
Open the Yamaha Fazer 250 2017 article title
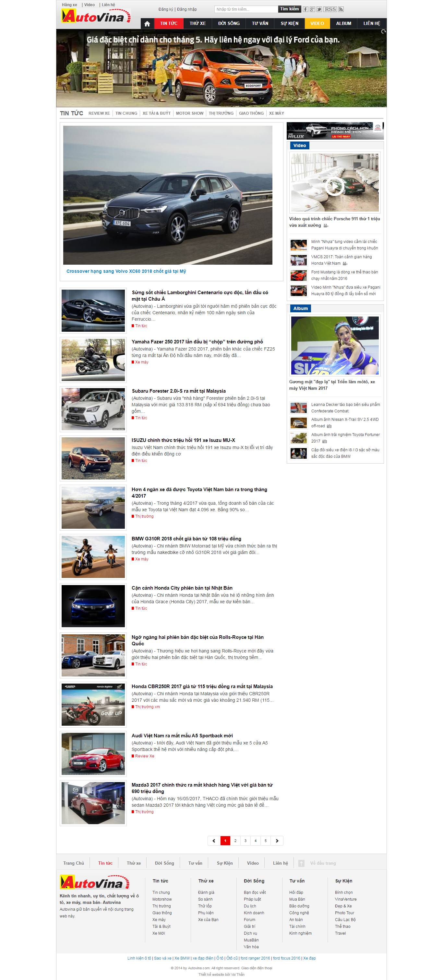(x=197, y=342)
